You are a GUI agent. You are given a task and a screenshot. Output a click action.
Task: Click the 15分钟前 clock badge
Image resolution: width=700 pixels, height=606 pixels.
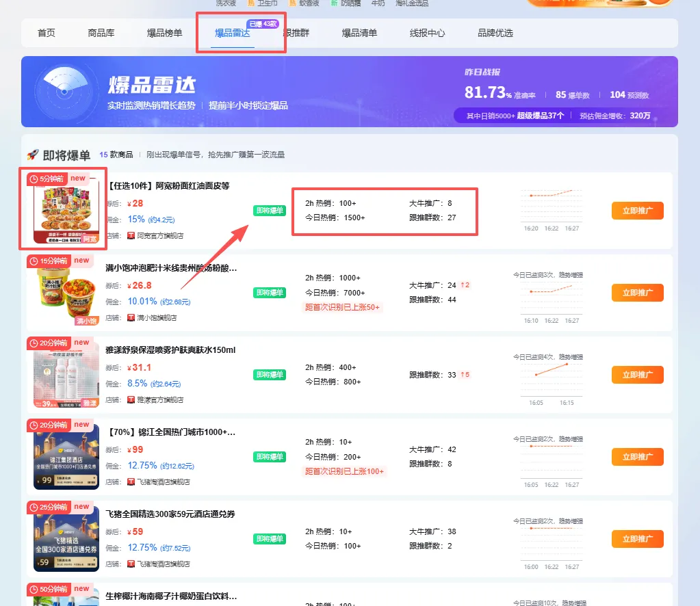click(x=48, y=261)
